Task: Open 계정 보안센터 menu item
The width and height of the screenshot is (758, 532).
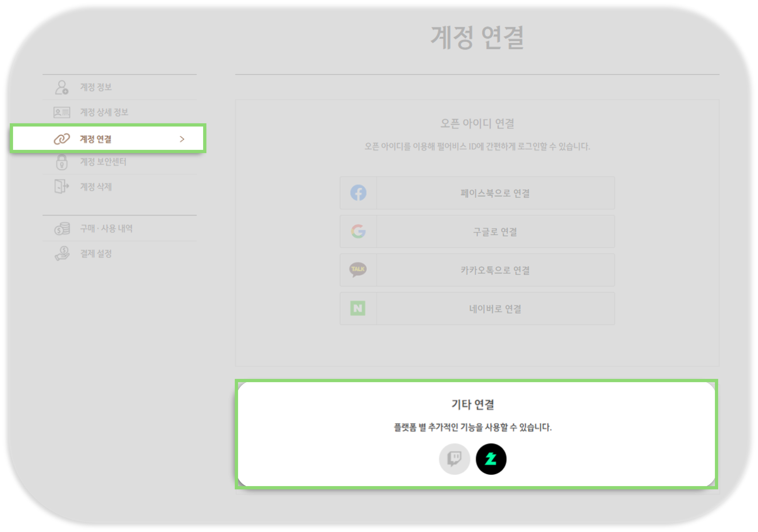Action: pos(120,162)
